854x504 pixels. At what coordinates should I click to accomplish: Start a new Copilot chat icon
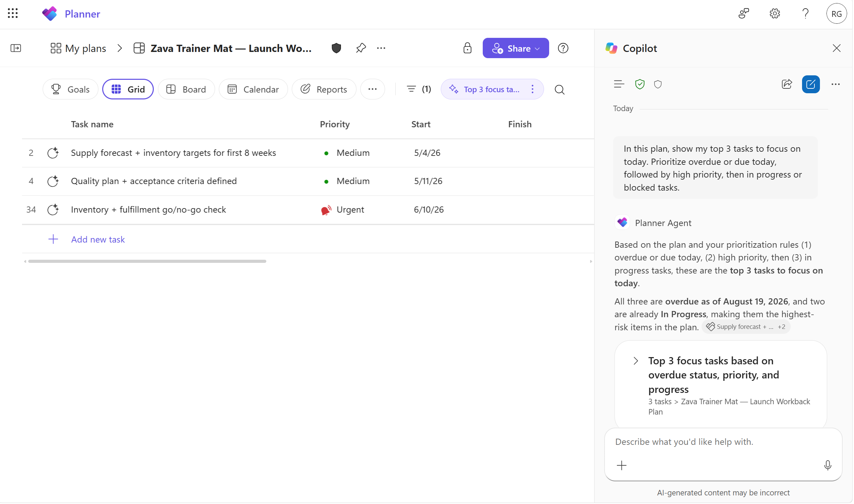[811, 84]
